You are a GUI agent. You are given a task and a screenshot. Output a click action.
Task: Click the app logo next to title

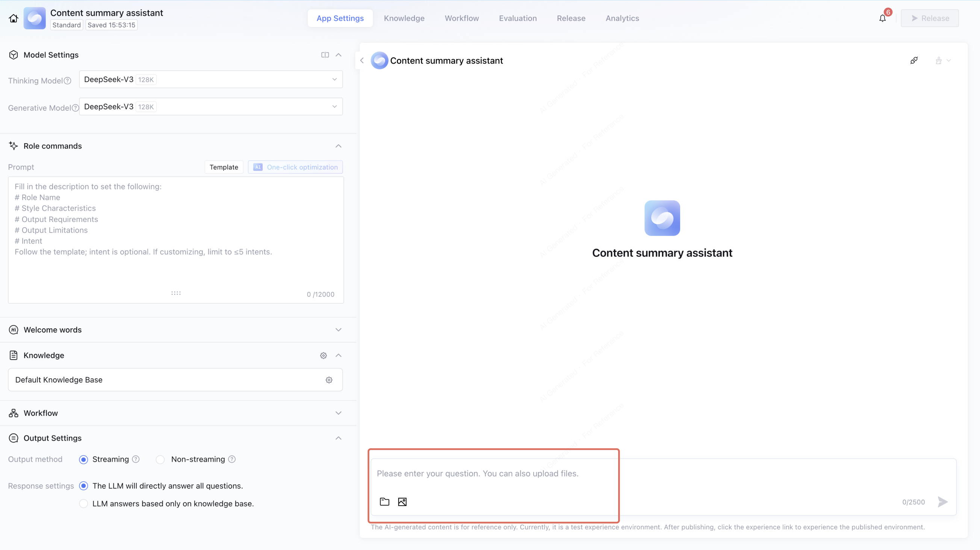click(35, 18)
